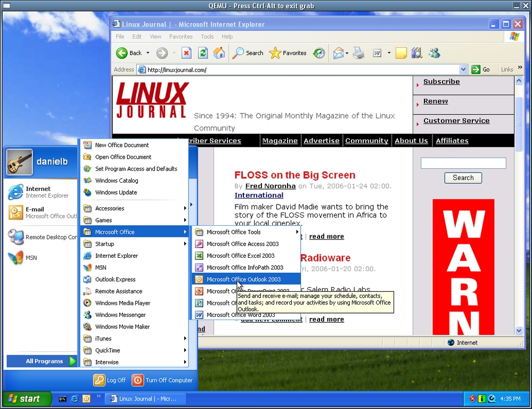Launch Microsoft Office Excel 2003

pyautogui.click(x=240, y=256)
